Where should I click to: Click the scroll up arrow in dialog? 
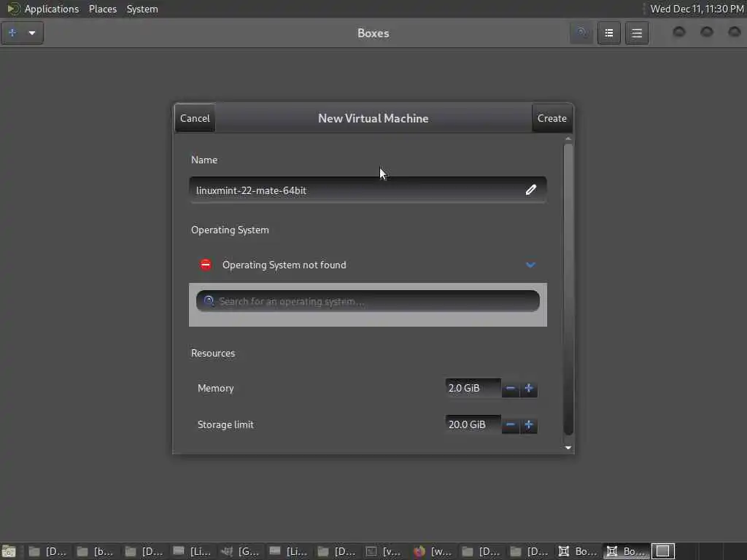[x=568, y=139]
